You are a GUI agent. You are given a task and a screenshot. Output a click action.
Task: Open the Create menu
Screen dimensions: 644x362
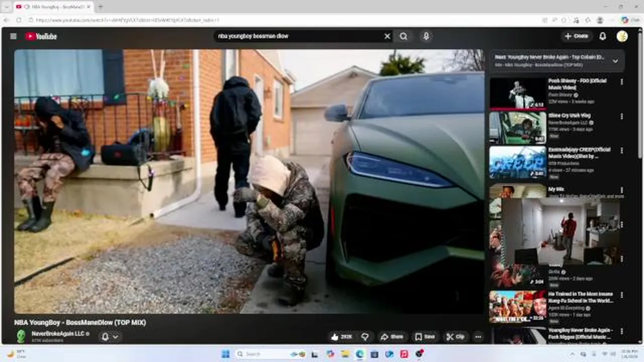tap(577, 36)
